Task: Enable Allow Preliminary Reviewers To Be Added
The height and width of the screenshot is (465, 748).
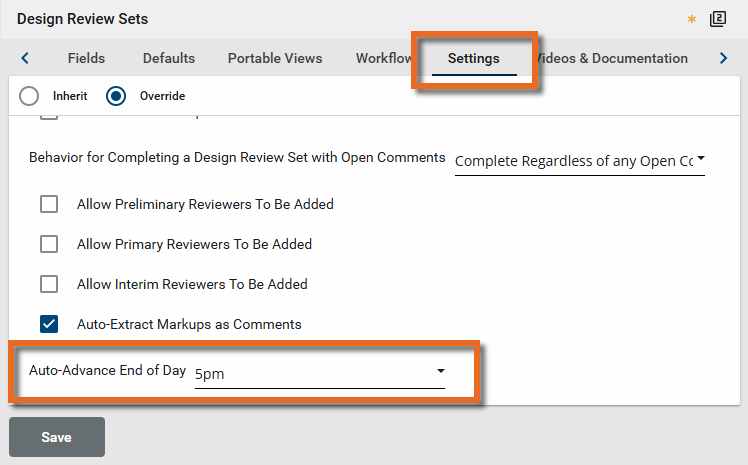Action: click(49, 204)
